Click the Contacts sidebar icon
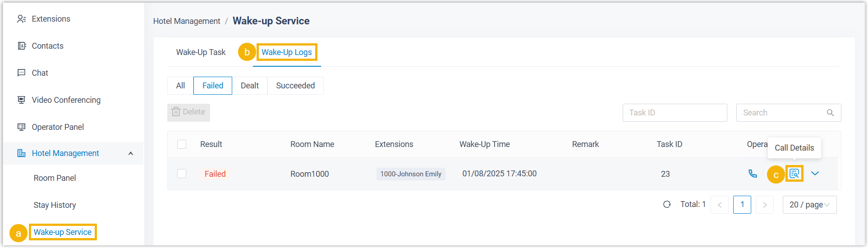Image resolution: width=868 pixels, height=248 pixels. [x=21, y=46]
